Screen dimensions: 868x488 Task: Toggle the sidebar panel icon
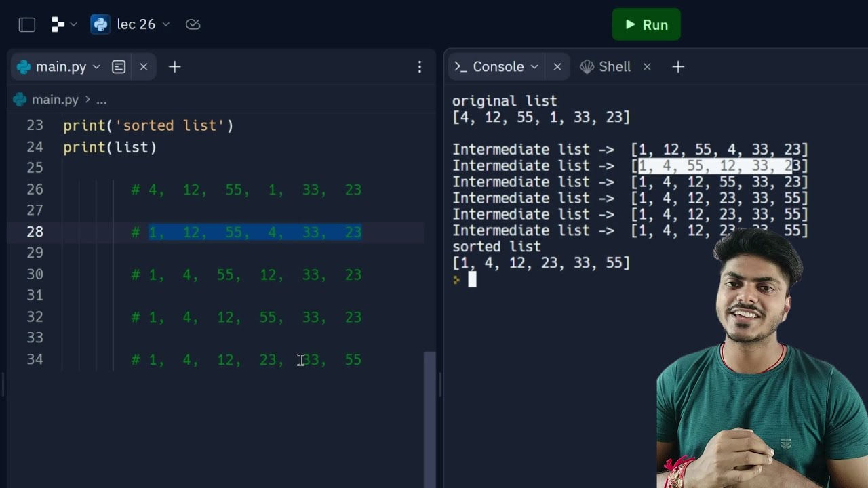click(27, 25)
